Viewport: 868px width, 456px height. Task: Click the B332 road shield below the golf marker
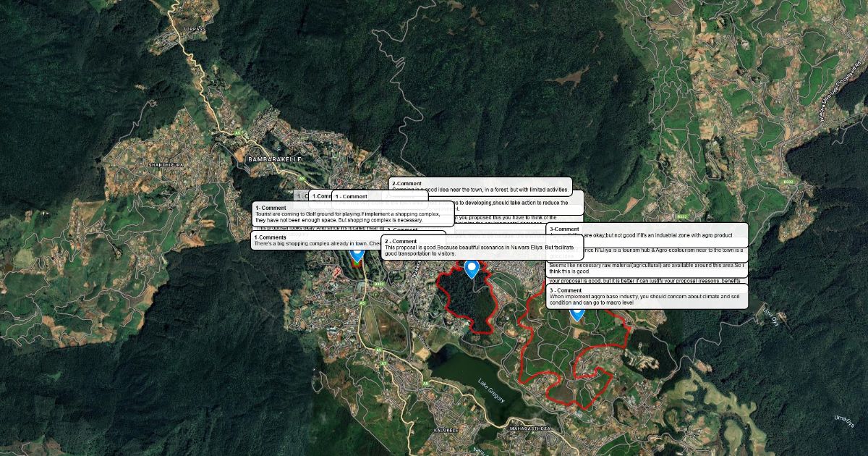tap(377, 284)
